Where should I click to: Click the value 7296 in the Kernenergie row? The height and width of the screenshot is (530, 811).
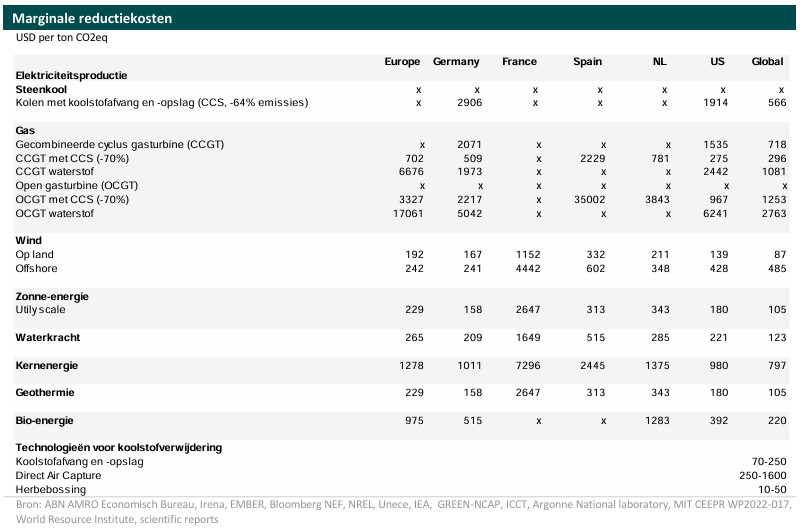tap(528, 365)
